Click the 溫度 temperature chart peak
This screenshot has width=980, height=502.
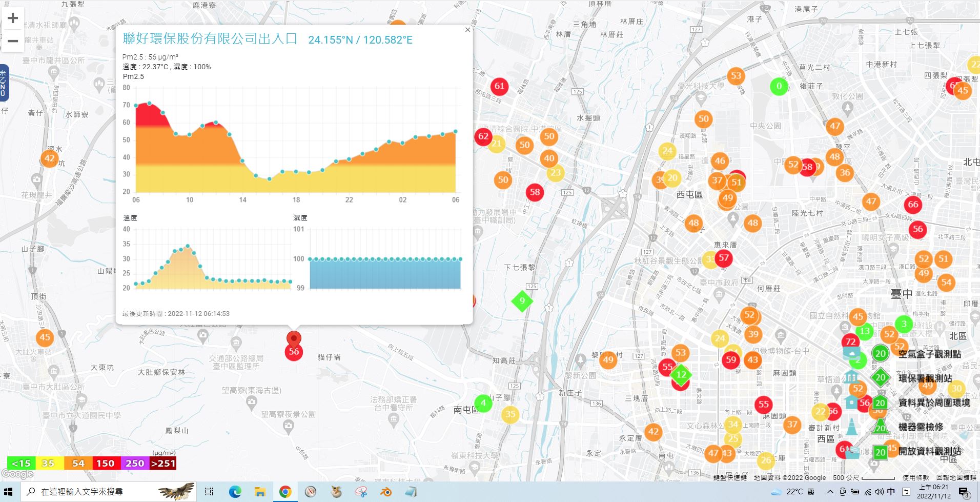coord(188,246)
